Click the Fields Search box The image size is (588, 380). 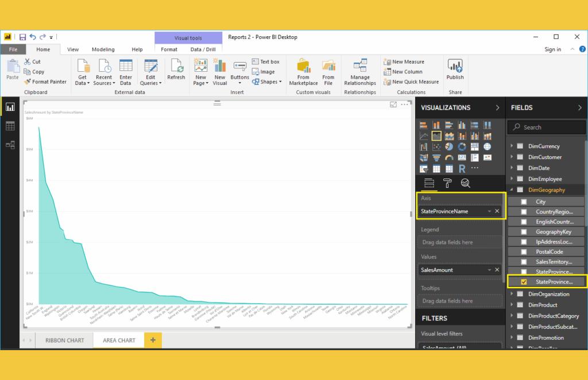(546, 127)
